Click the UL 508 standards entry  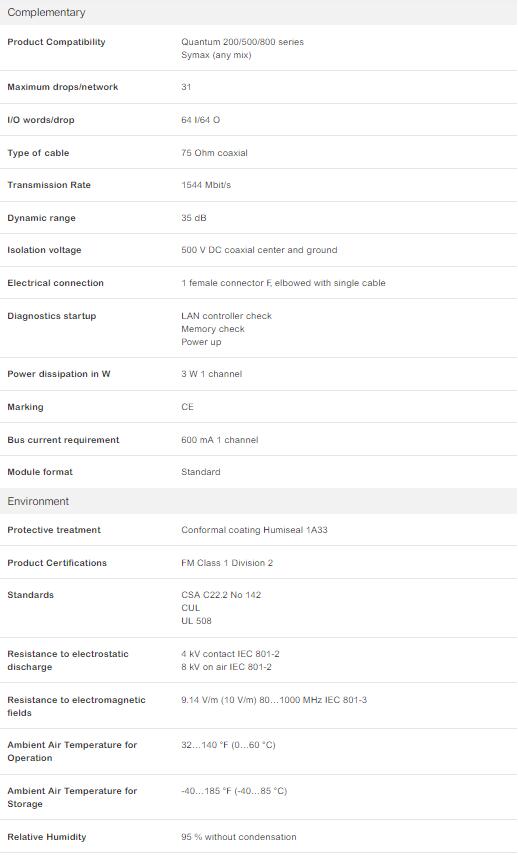[x=196, y=621]
